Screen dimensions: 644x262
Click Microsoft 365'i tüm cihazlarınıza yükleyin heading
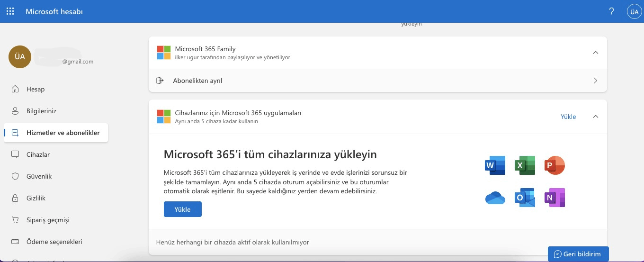[270, 154]
